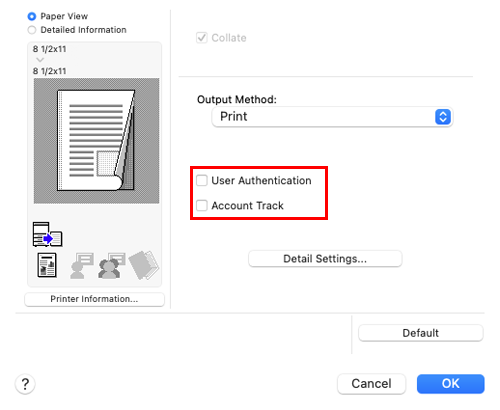This screenshot has height=410, width=500.
Task: Open help with the question mark icon
Action: (x=25, y=384)
